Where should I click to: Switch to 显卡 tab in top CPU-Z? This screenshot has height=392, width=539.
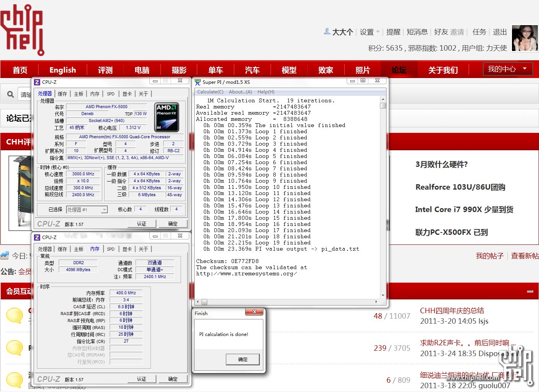coord(127,94)
